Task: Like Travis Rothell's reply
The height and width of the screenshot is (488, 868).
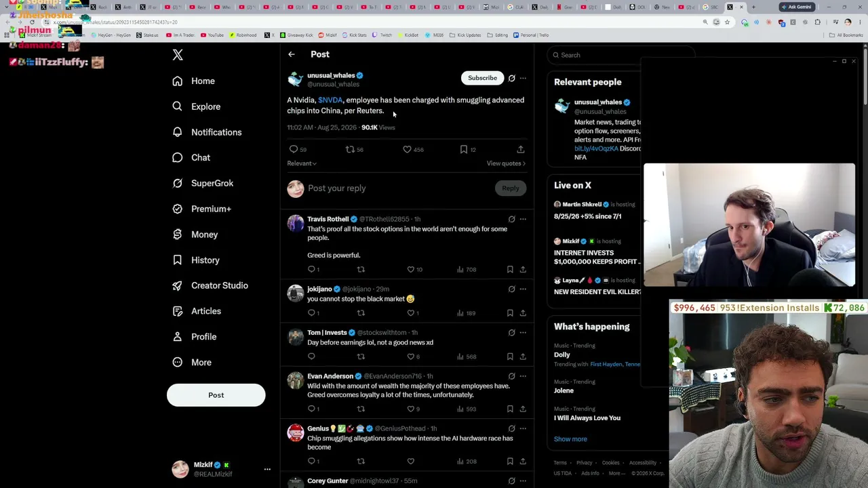Action: pyautogui.click(x=410, y=270)
